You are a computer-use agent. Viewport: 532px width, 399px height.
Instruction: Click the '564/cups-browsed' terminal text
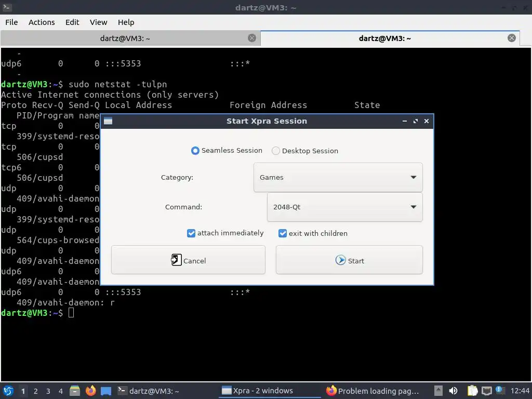coord(58,240)
